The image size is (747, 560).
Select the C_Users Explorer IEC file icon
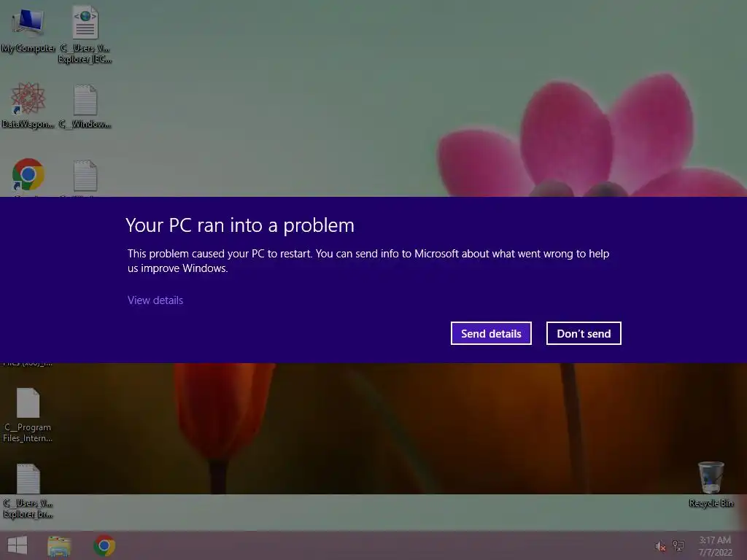pos(85,34)
